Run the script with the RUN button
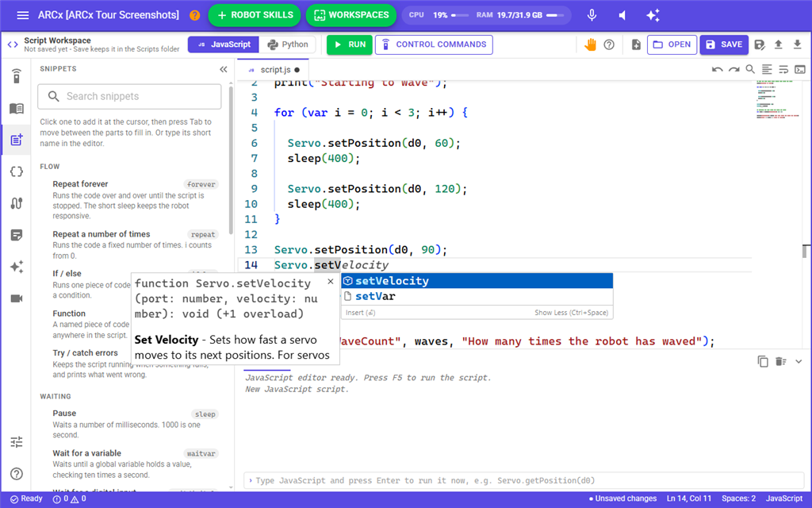This screenshot has height=508, width=812. pos(350,44)
